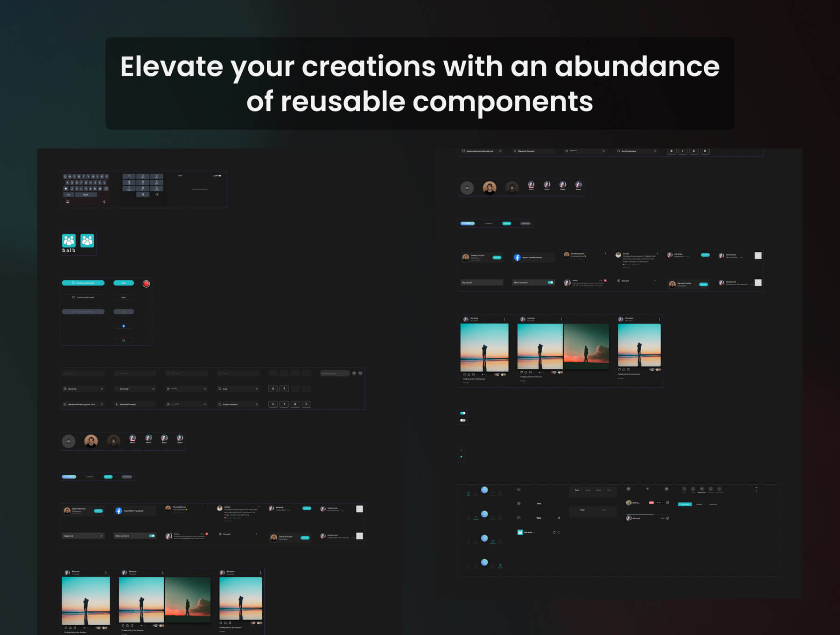Expand the Tag people row in the left panel
Image resolution: width=840 pixels, height=635 pixels.
point(83,536)
